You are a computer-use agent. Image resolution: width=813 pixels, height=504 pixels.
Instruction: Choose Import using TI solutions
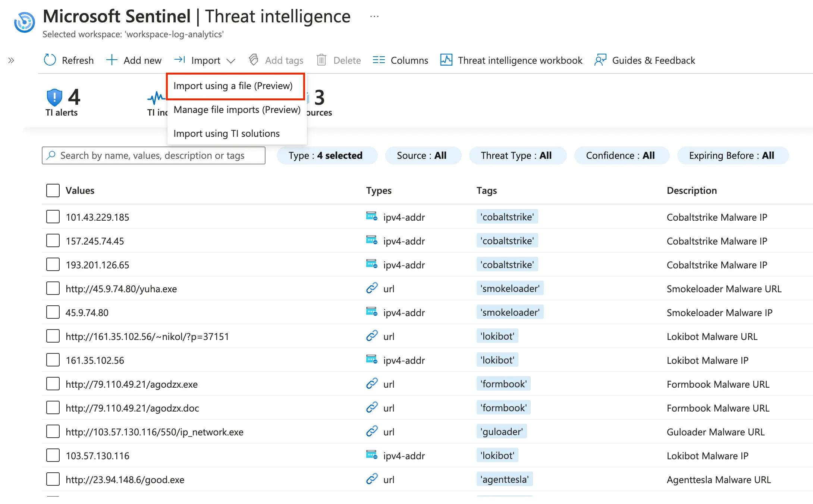[x=237, y=133]
